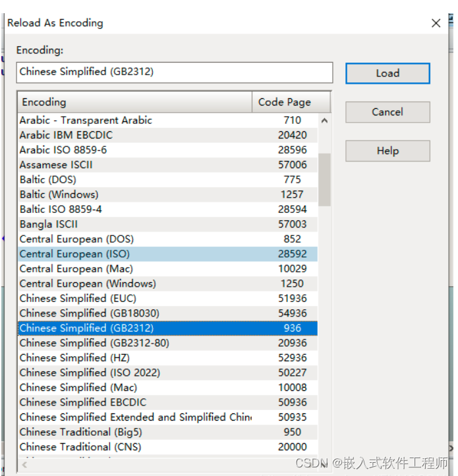
Task: Select Chinese Traditional (Big5) encoding
Action: (168, 432)
